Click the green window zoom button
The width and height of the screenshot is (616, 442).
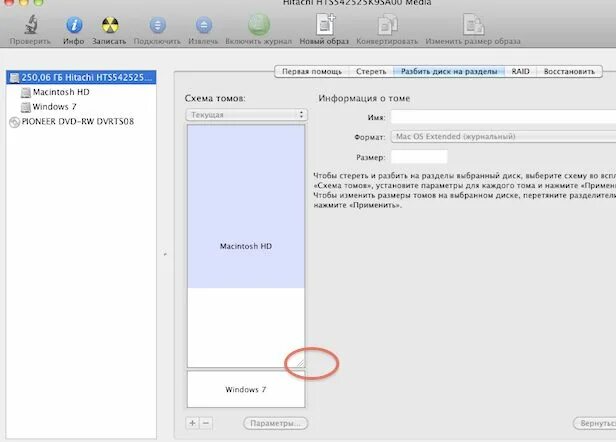(38, 2)
